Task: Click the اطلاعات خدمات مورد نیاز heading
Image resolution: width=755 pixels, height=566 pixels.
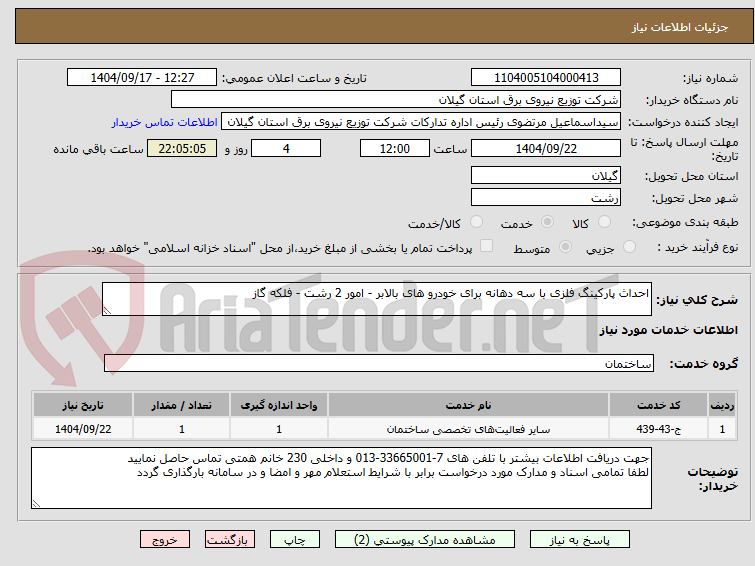Action: pos(668,330)
